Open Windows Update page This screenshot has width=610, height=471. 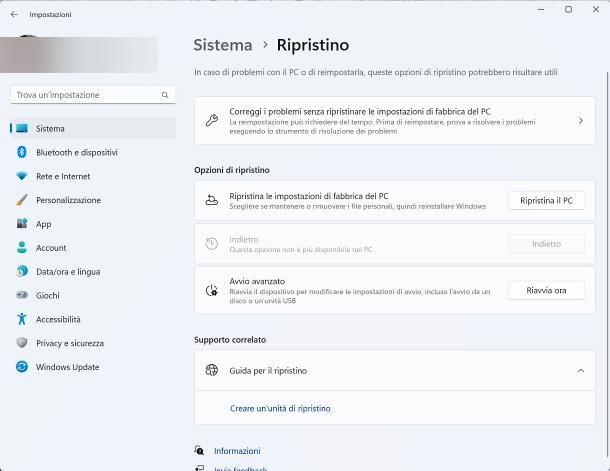[93, 367]
